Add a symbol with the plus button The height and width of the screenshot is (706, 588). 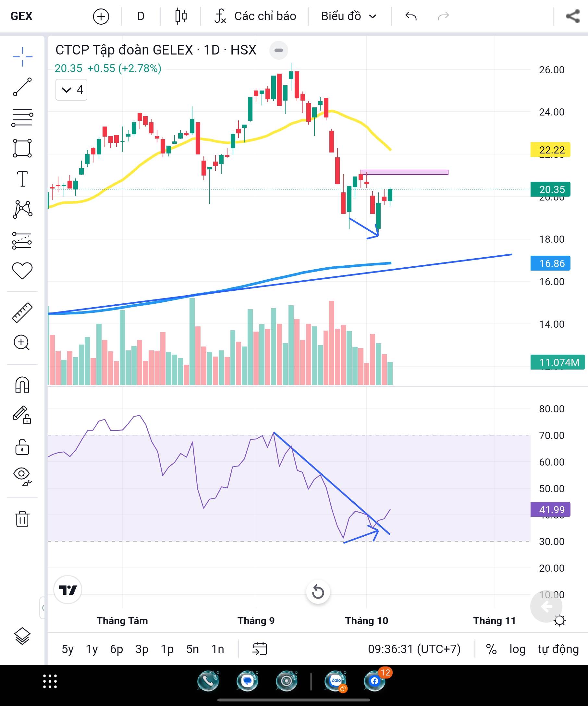pos(101,16)
